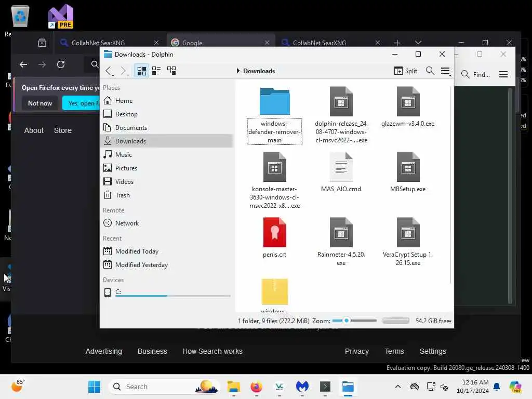
Task: Open Google Settings footer menu
Action: [x=433, y=351]
